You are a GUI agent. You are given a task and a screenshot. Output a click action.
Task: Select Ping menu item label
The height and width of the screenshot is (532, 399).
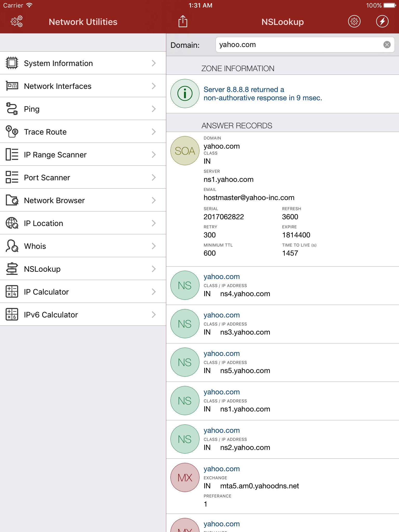pyautogui.click(x=32, y=109)
